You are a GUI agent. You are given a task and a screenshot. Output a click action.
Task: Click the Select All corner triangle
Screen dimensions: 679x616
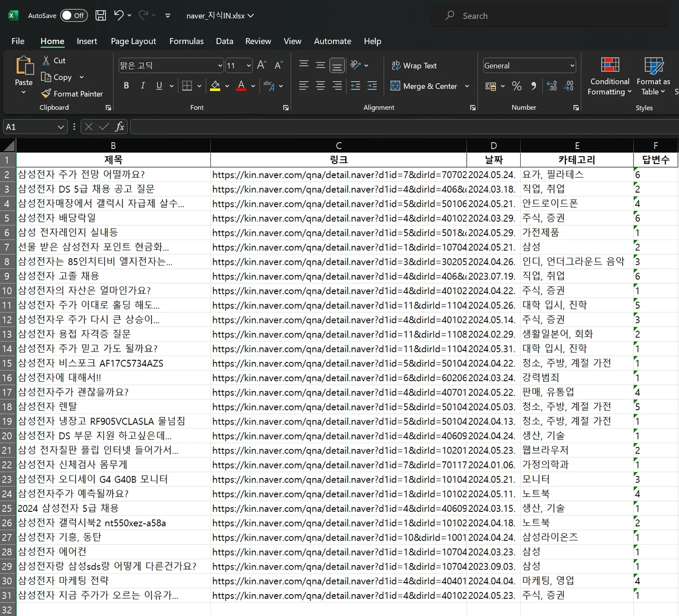click(x=8, y=145)
